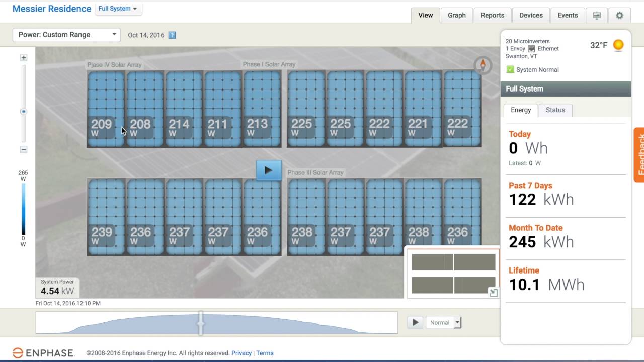
Task: Click the Fri Oct 14, 2016 12:10 PM timestamp
Action: pyautogui.click(x=68, y=303)
